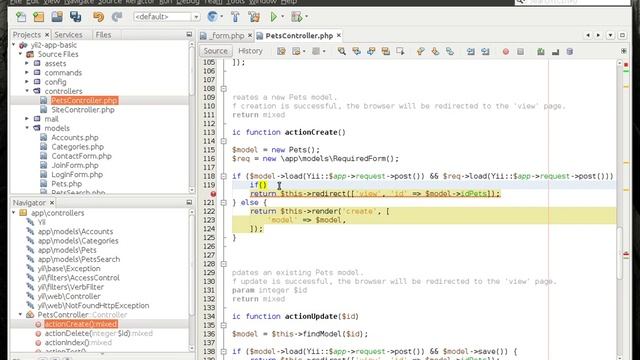Select ContactForm.php in Projects tree
This screenshot has width=640, height=360.
[x=81, y=156]
